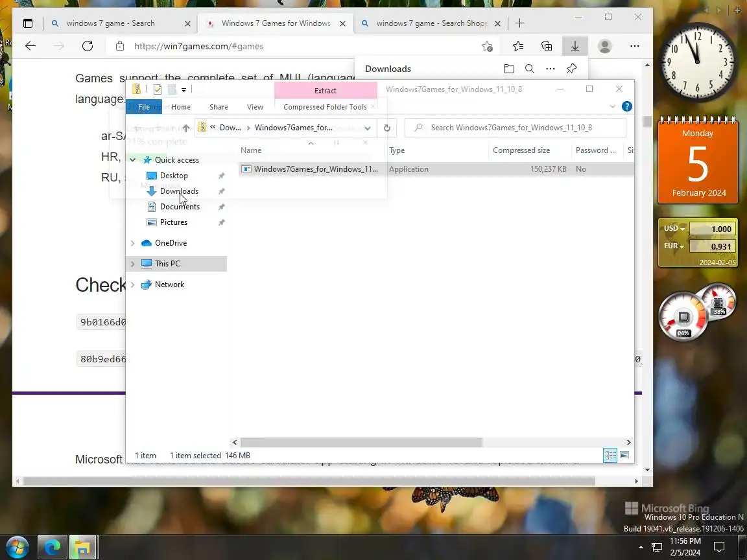Switch to large icons view in Explorer

[x=624, y=455]
